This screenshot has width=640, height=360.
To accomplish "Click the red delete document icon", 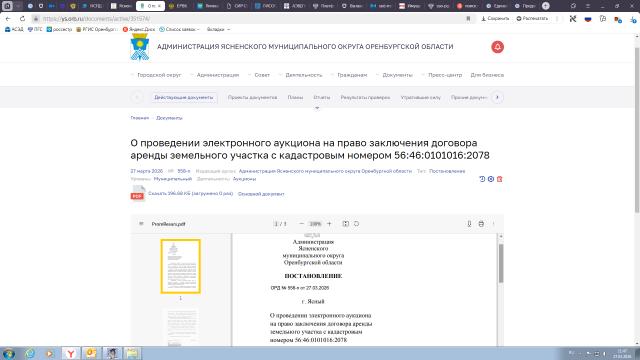I will pos(499,179).
